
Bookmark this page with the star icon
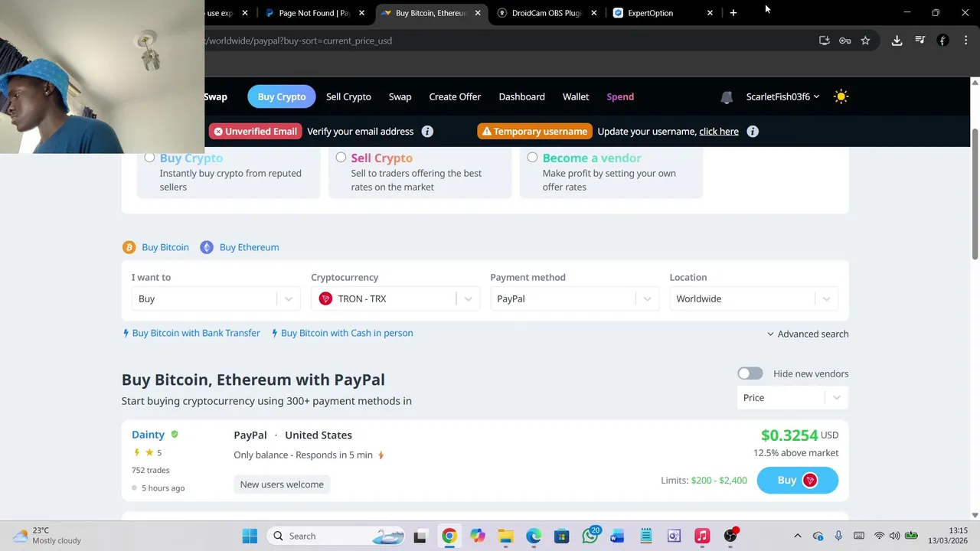[x=865, y=41]
